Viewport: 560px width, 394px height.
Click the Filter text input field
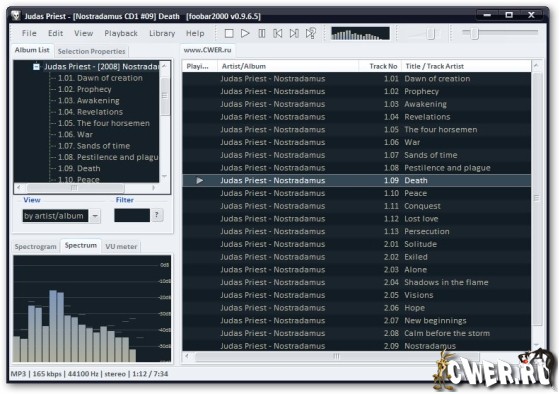pos(132,215)
